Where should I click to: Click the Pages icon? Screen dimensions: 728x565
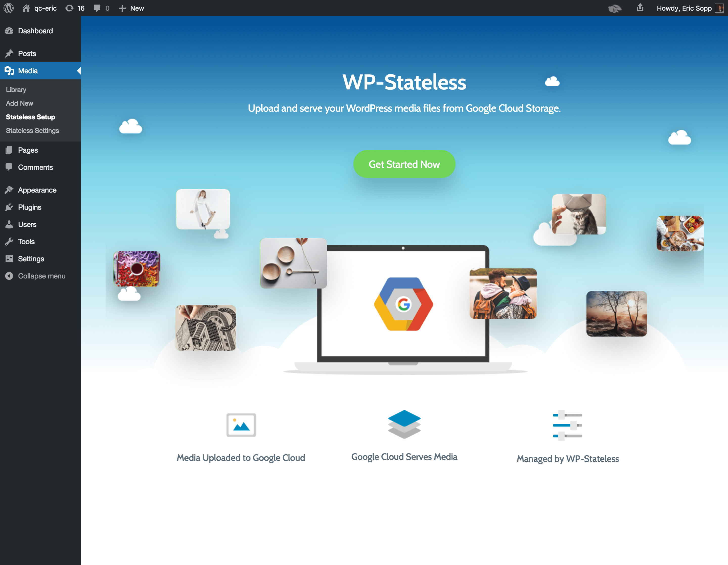[x=9, y=150]
